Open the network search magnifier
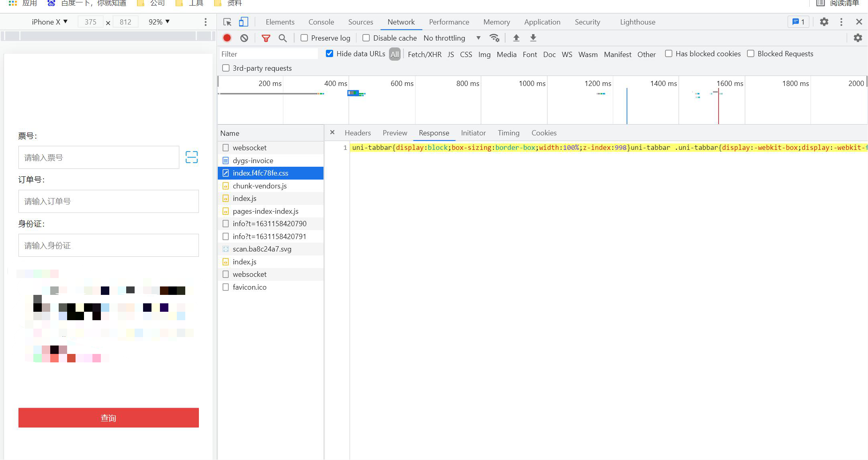The image size is (868, 460). [x=283, y=38]
